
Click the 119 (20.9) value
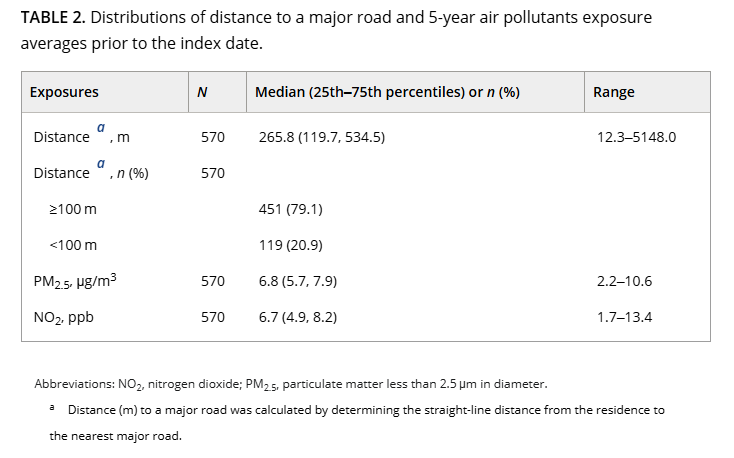pyautogui.click(x=291, y=245)
